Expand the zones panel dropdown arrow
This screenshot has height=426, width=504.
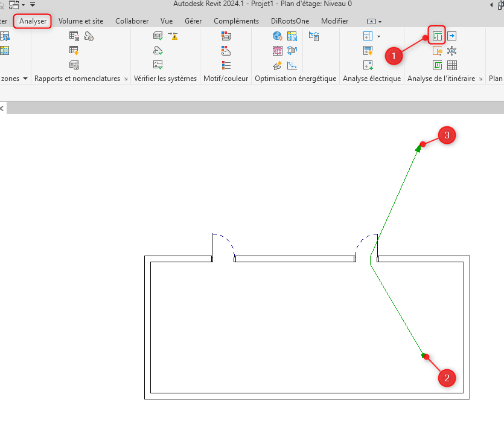[x=25, y=79]
